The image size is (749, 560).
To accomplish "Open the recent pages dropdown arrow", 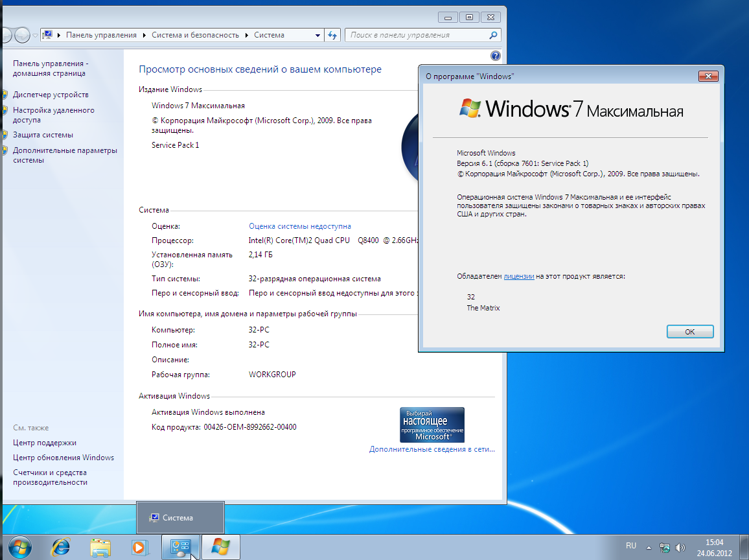I will click(35, 36).
